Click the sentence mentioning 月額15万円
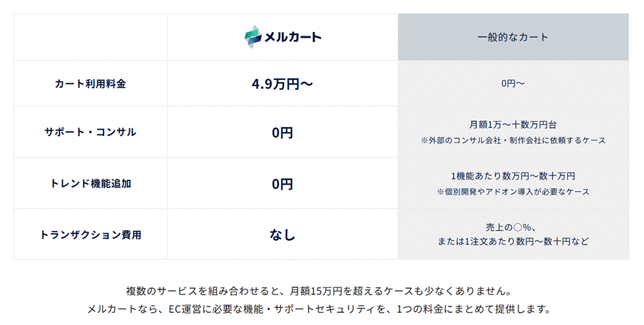Screen dimensions: 644x325 (319, 292)
